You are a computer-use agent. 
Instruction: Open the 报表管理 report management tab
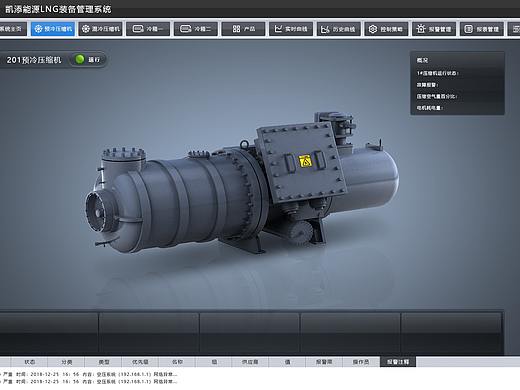[x=481, y=29]
